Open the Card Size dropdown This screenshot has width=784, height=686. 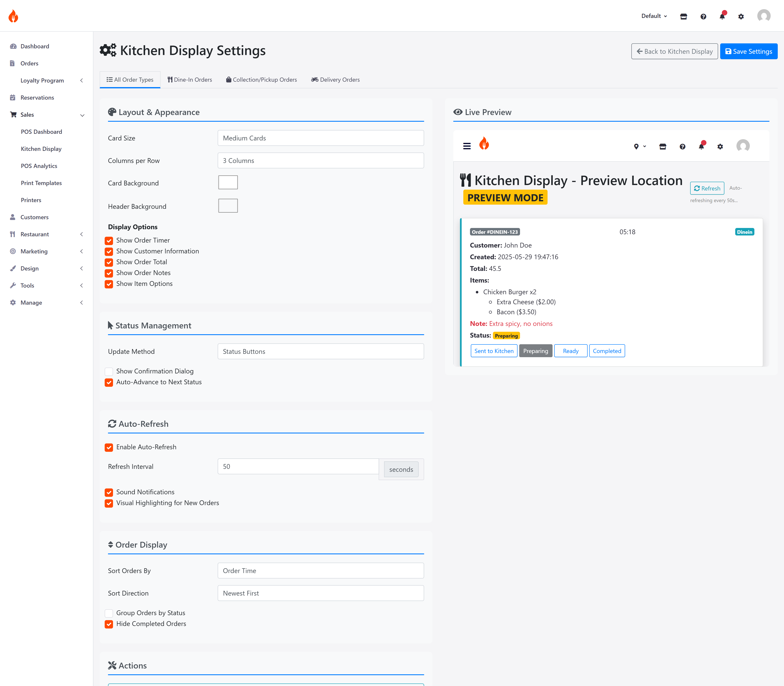[320, 138]
